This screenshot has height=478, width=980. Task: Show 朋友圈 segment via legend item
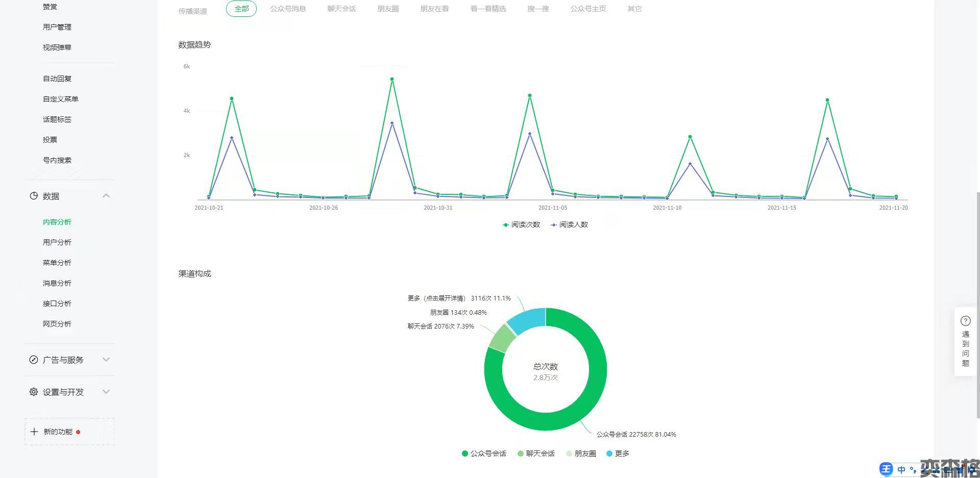click(581, 454)
